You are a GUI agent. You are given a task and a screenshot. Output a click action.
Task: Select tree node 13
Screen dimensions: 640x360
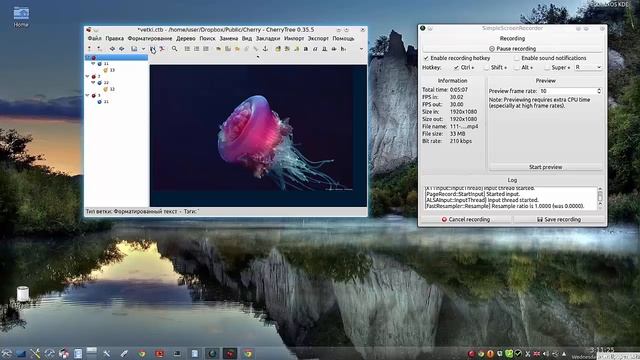point(112,70)
